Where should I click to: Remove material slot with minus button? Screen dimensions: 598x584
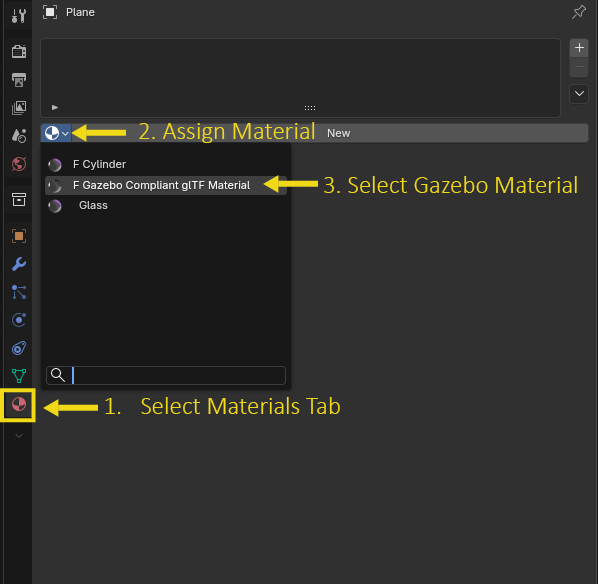click(x=579, y=67)
